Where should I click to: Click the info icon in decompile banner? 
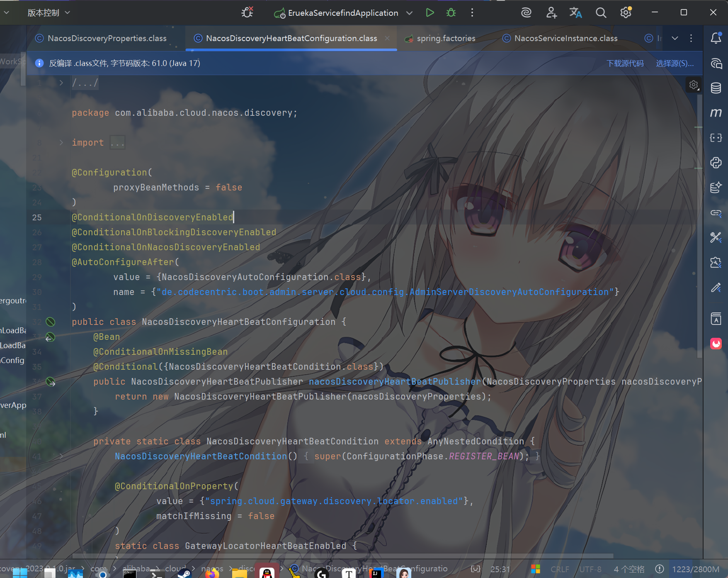tap(39, 63)
